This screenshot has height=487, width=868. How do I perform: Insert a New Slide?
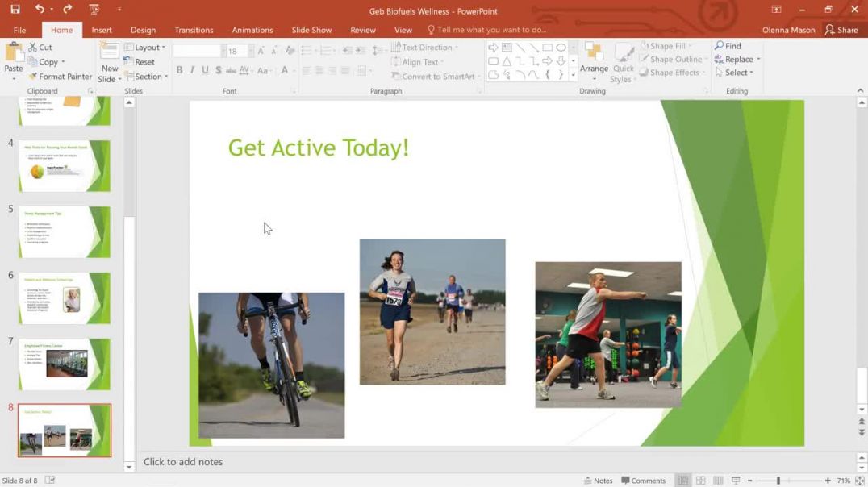pyautogui.click(x=109, y=63)
